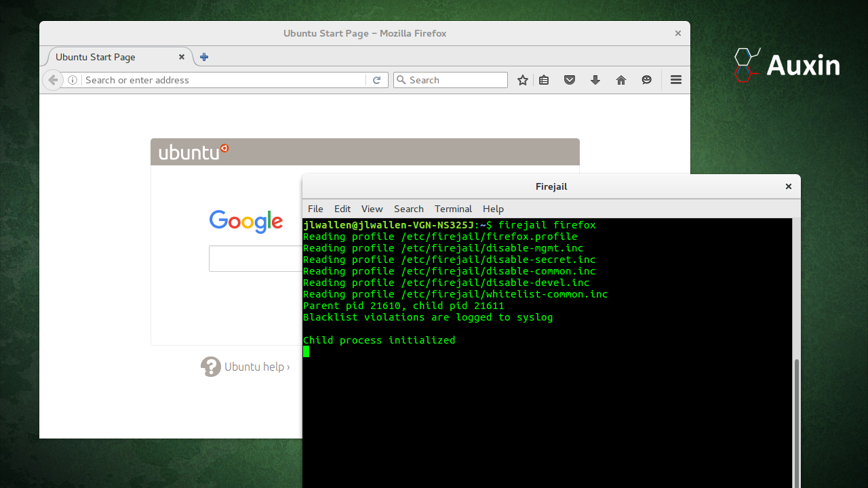Viewport: 868px width, 488px height.
Task: Click the Firefox Search box
Action: coord(456,80)
